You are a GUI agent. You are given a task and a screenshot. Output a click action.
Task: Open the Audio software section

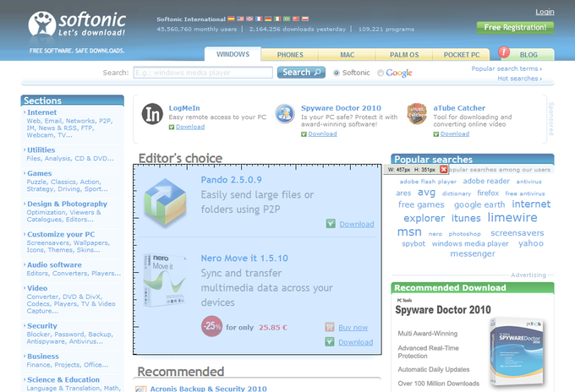tap(54, 264)
